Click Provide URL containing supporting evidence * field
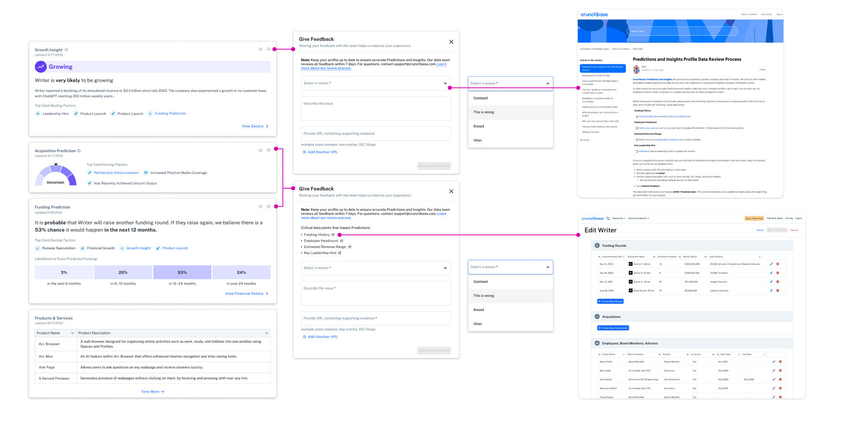 pyautogui.click(x=376, y=318)
